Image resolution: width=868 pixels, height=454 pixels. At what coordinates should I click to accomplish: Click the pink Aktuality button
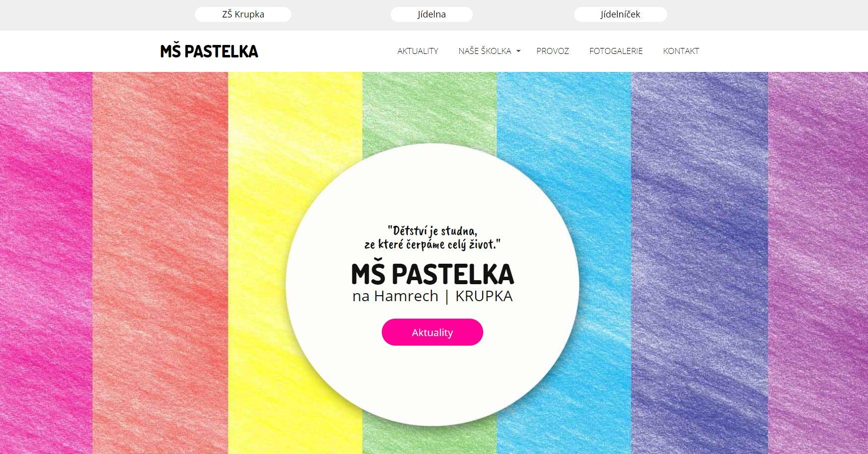[x=432, y=332]
